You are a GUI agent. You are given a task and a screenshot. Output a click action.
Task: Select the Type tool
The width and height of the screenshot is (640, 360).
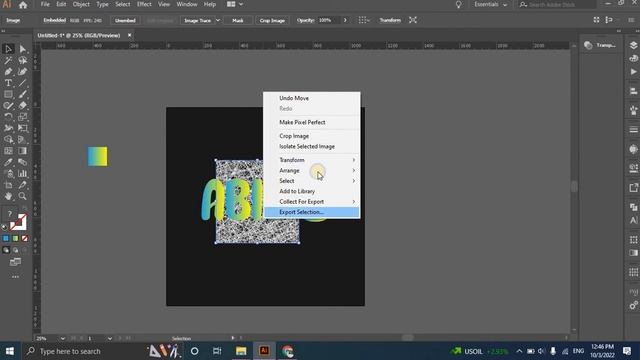(x=8, y=83)
